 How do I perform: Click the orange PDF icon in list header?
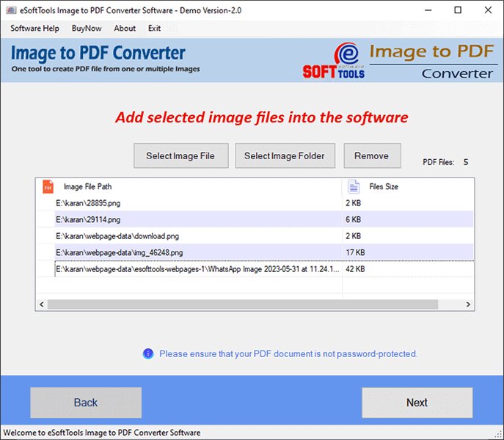click(x=48, y=187)
